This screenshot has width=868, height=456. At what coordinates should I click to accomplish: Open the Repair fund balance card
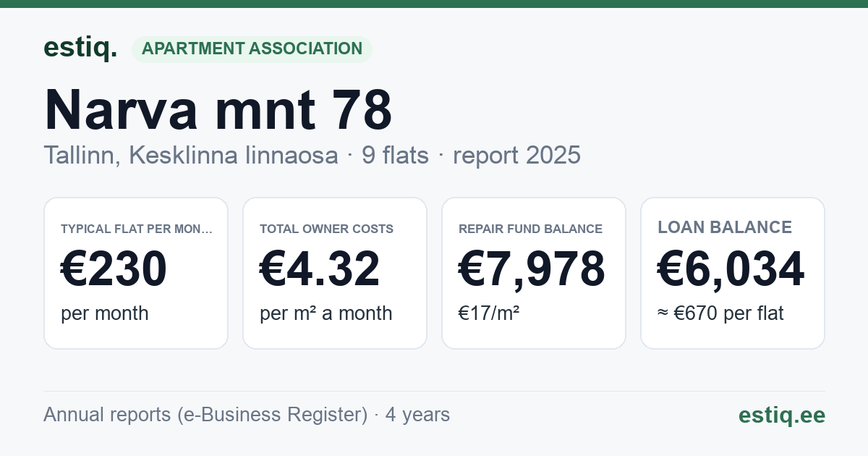tap(534, 273)
